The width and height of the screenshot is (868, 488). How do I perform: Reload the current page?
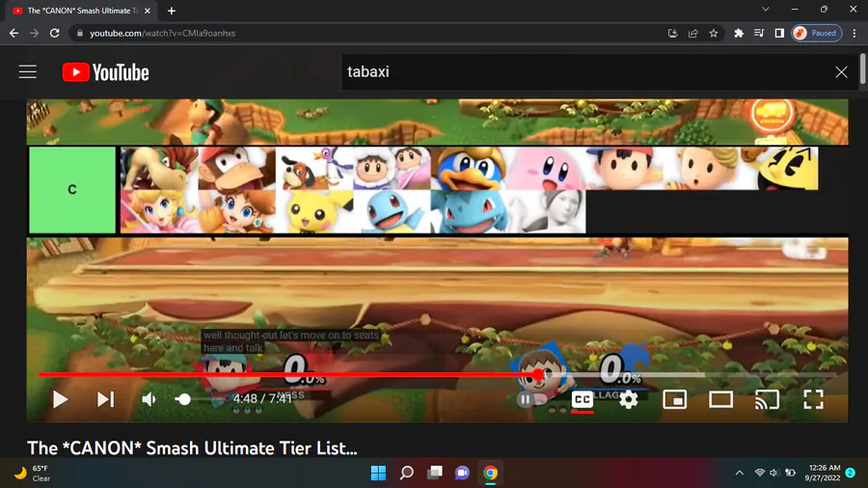pos(54,33)
